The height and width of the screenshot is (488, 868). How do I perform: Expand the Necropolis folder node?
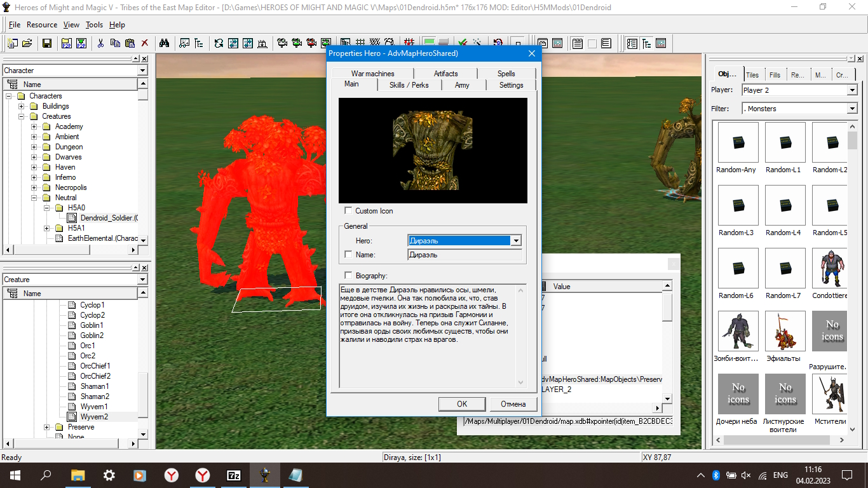point(34,187)
